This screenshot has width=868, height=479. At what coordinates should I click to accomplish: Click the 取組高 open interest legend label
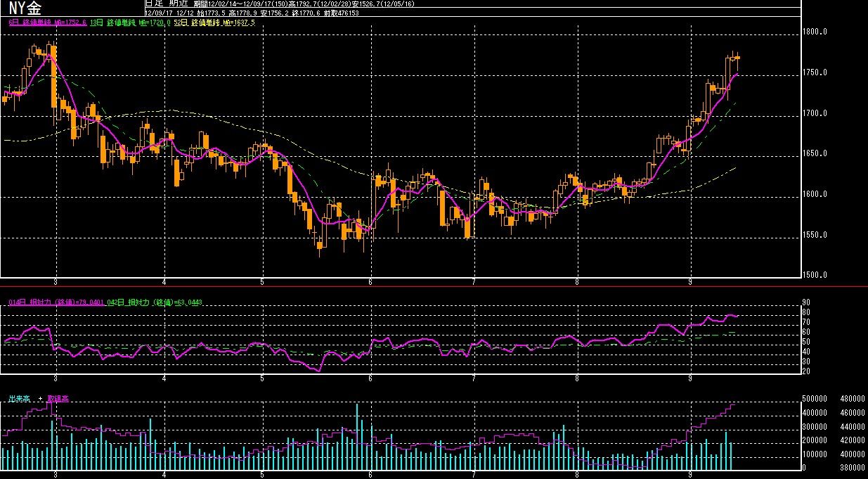pos(58,399)
